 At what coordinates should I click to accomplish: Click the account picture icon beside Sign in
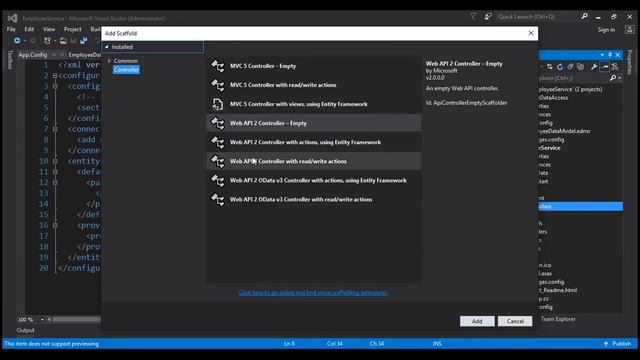629,29
